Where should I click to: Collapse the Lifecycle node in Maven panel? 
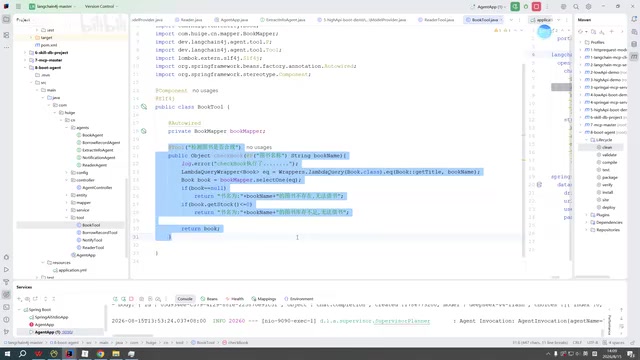[x=587, y=140]
